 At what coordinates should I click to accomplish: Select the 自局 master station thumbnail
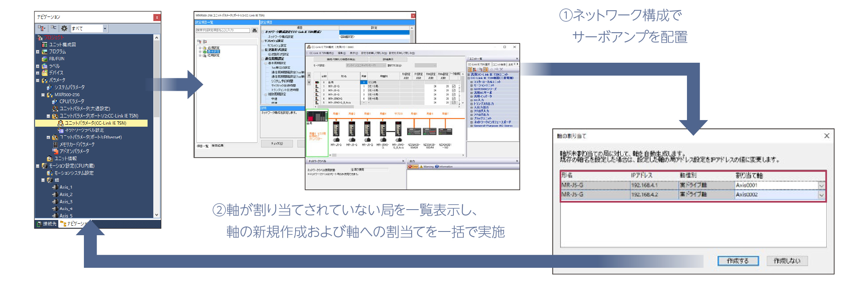(x=317, y=116)
